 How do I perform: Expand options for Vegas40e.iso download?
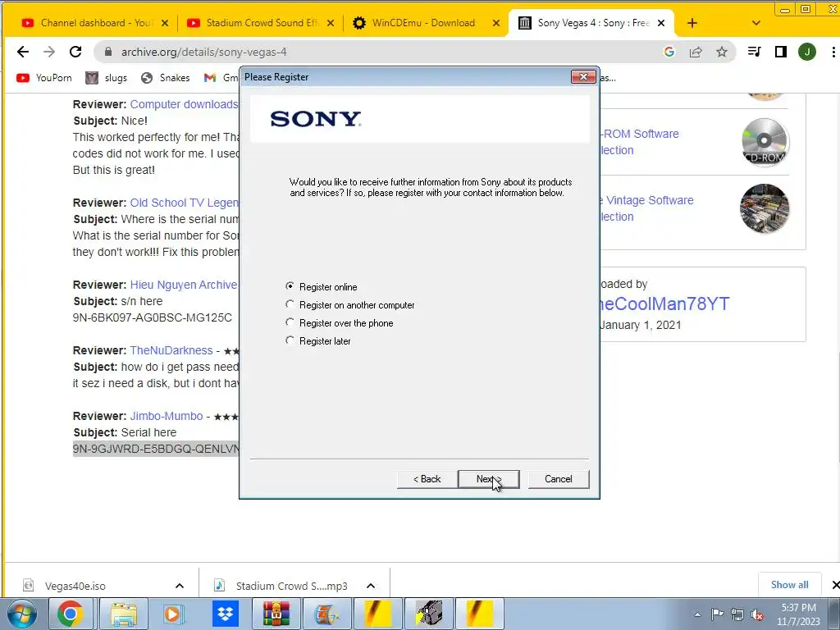(180, 586)
